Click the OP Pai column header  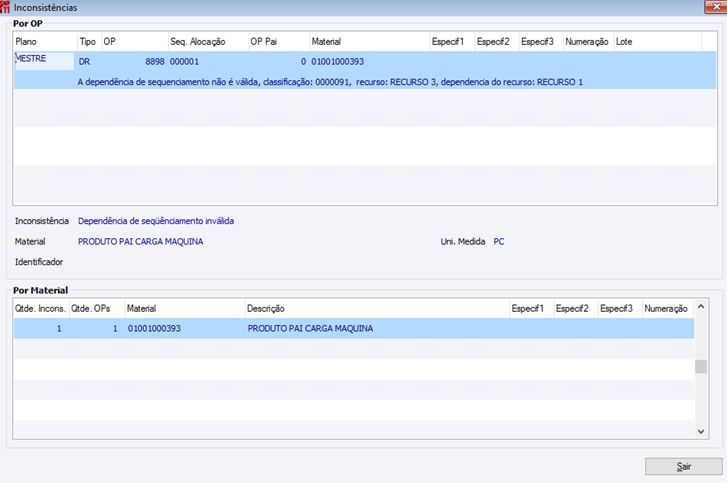(x=279, y=41)
